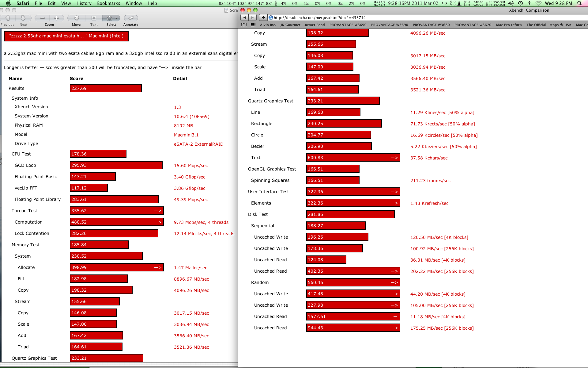Open the Safari application menu

tap(23, 3)
